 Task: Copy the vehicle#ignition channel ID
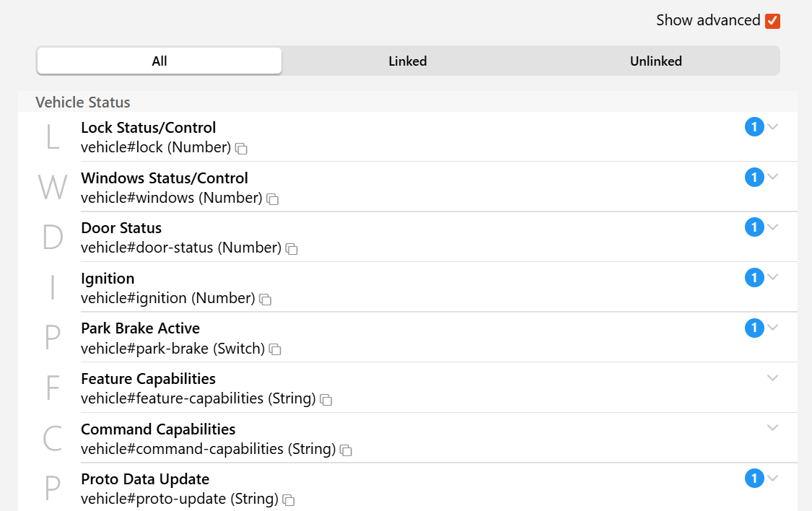pyautogui.click(x=266, y=299)
